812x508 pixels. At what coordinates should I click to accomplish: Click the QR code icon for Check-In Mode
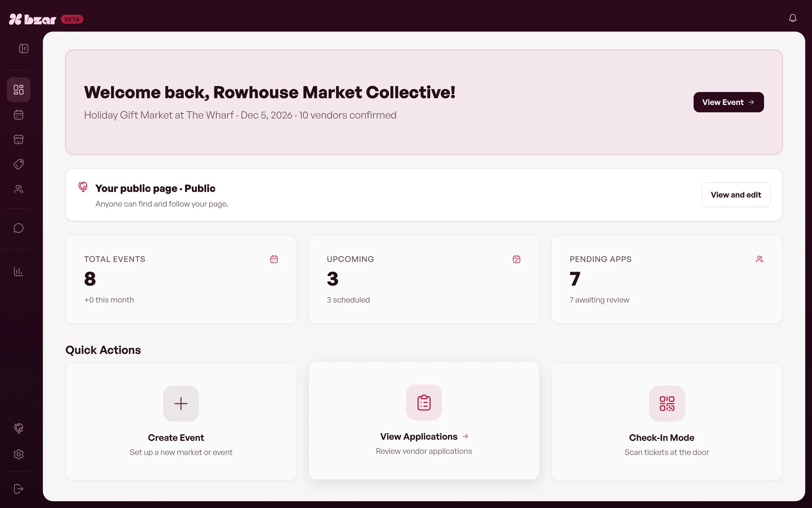[x=667, y=403]
